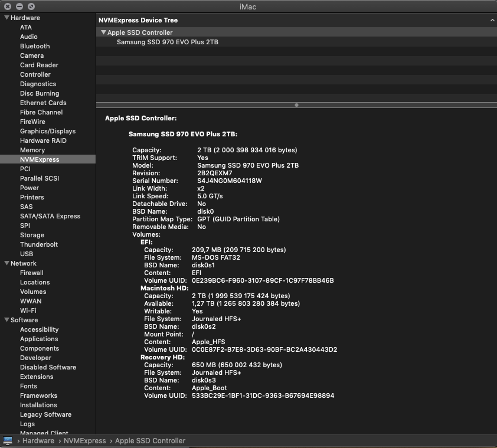Select FireWire entry

[x=32, y=122]
